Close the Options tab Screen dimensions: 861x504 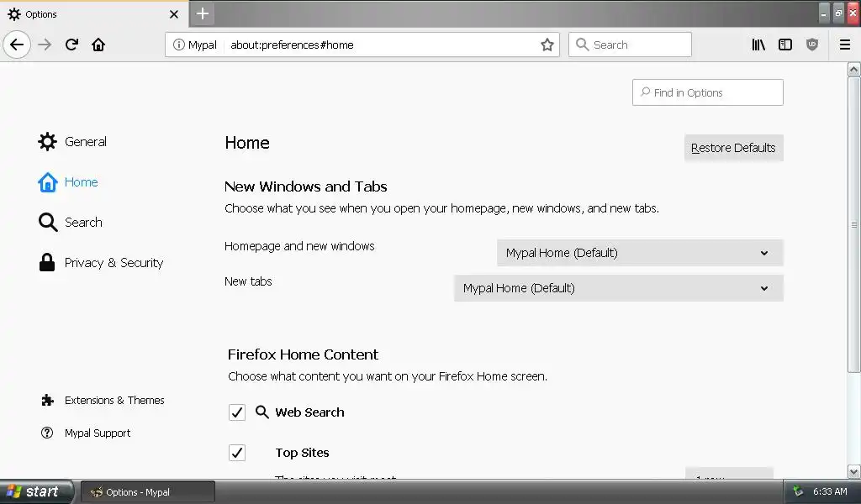coord(173,14)
